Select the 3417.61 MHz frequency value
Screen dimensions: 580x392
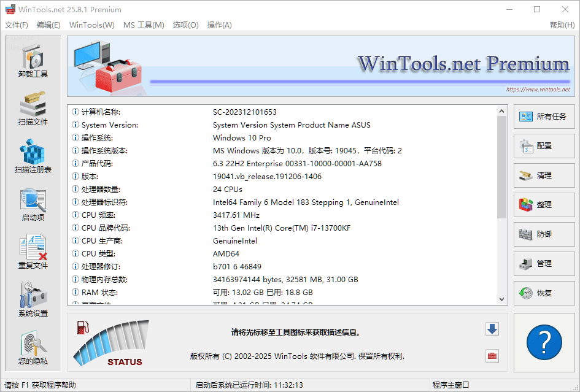pyautogui.click(x=236, y=215)
